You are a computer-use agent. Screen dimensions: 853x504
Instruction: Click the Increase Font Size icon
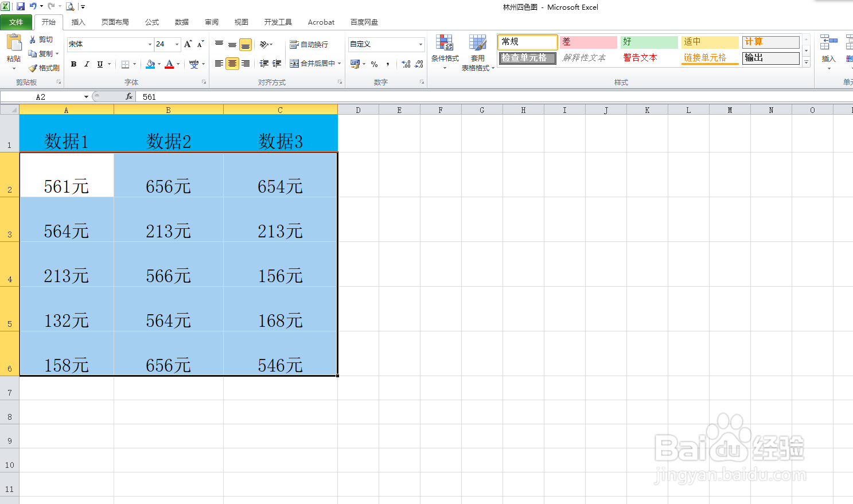point(188,44)
